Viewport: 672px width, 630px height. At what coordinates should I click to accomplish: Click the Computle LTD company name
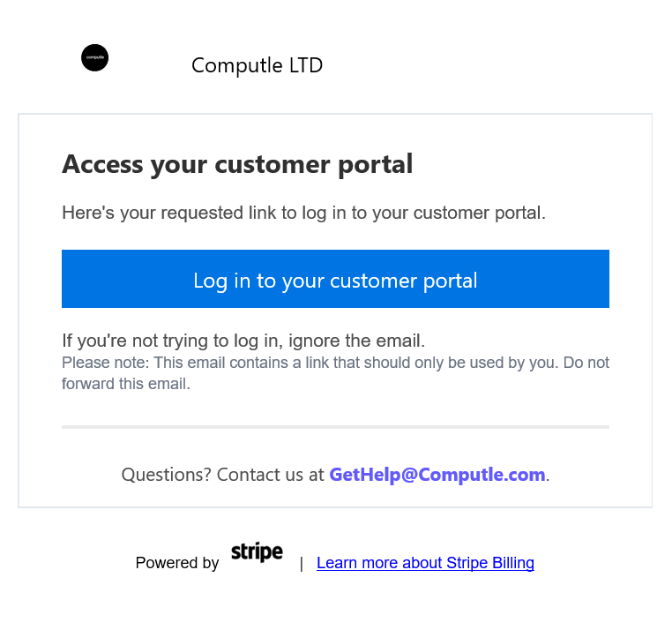(257, 66)
